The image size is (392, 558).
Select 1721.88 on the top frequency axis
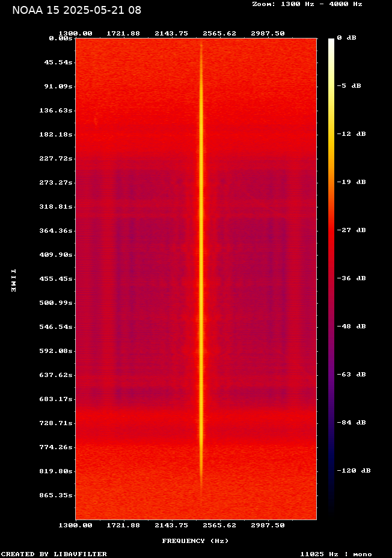123,34
